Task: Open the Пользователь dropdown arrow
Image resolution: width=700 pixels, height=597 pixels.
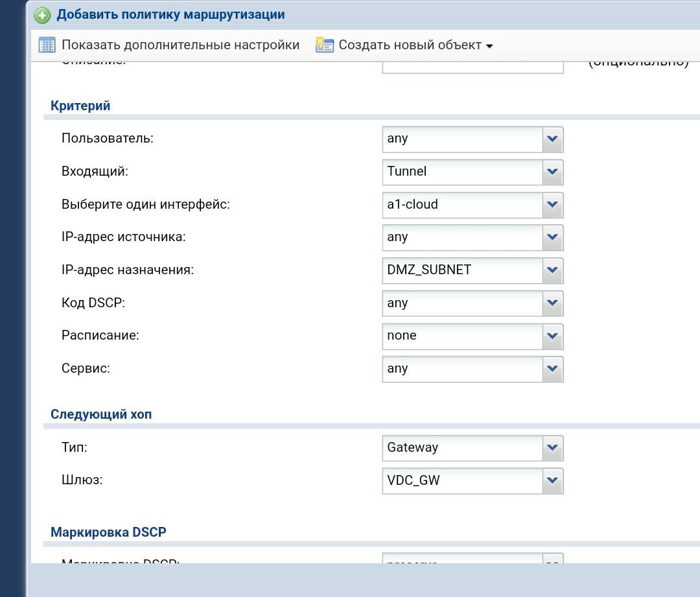Action: point(553,139)
